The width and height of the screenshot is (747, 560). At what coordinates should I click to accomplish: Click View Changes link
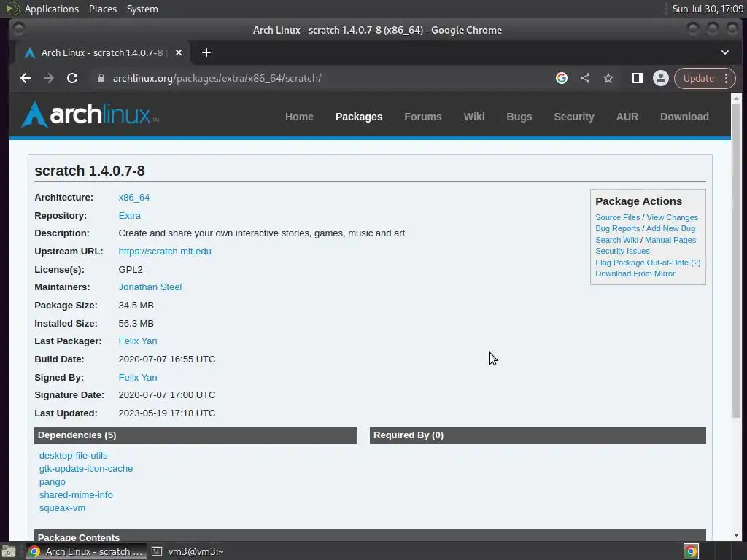(672, 217)
